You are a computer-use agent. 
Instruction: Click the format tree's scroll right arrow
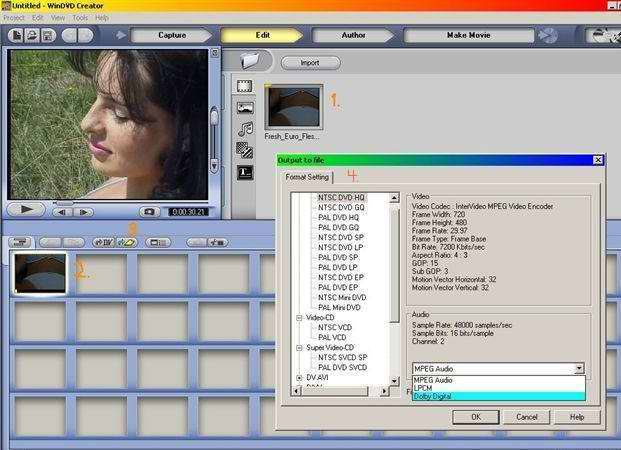pyautogui.click(x=384, y=391)
